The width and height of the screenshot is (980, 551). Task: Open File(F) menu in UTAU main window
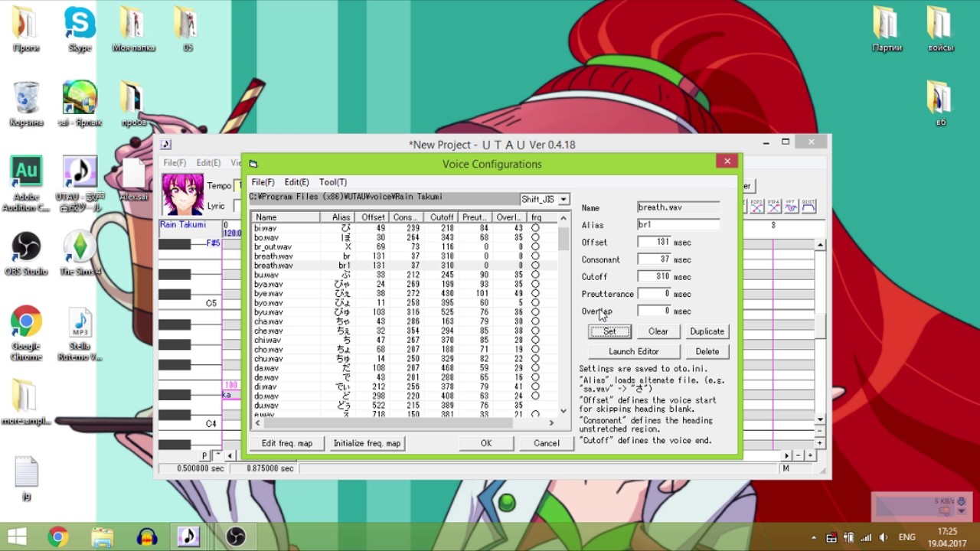(x=175, y=163)
